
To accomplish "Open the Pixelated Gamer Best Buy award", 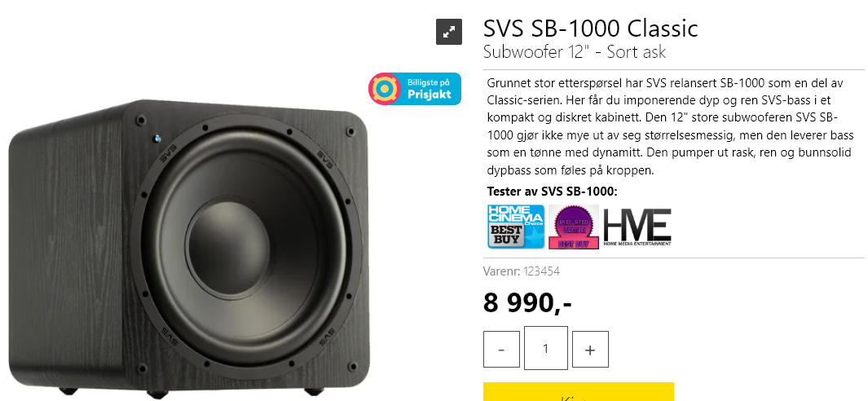I will pos(574,226).
